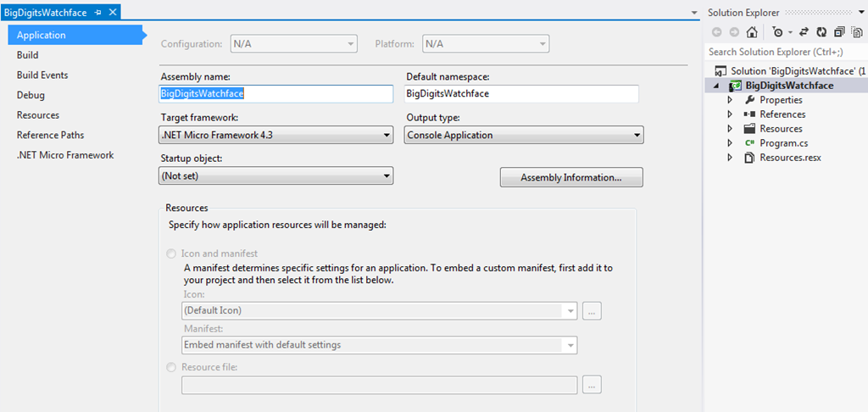The image size is (868, 412).
Task: Select the Resources.resx file name
Action: click(790, 158)
